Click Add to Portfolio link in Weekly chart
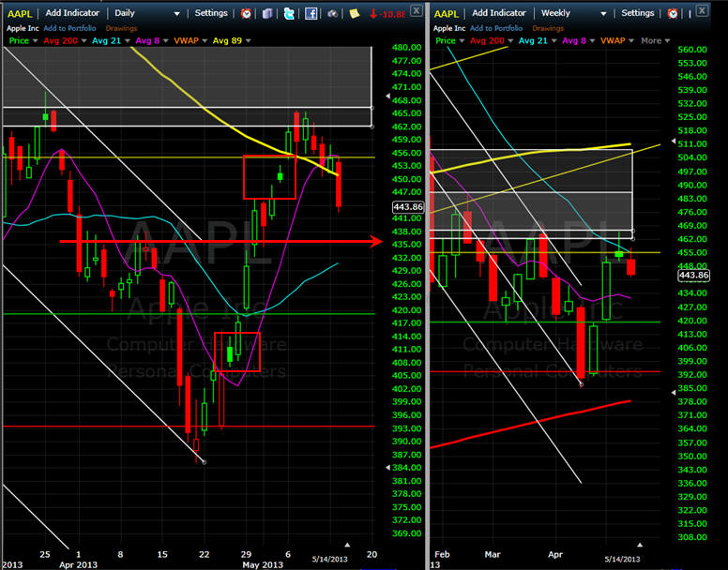The image size is (728, 570). click(496, 28)
